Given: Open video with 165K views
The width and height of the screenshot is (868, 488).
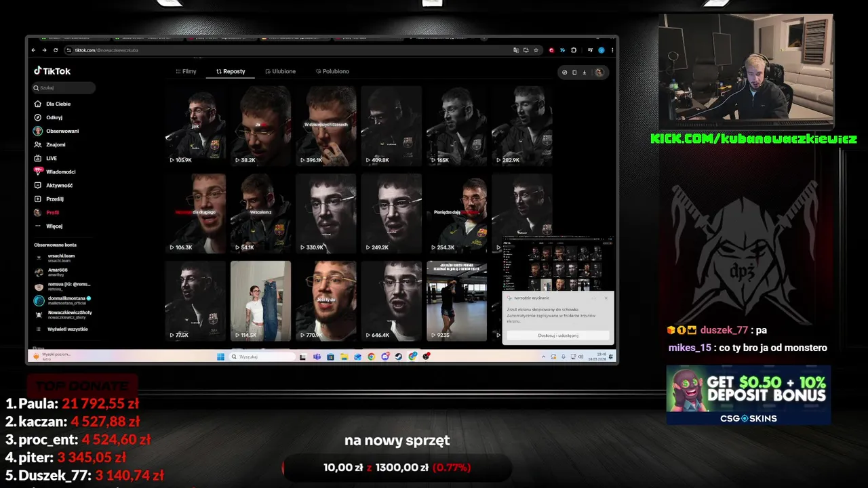Looking at the screenshot, I should point(456,125).
